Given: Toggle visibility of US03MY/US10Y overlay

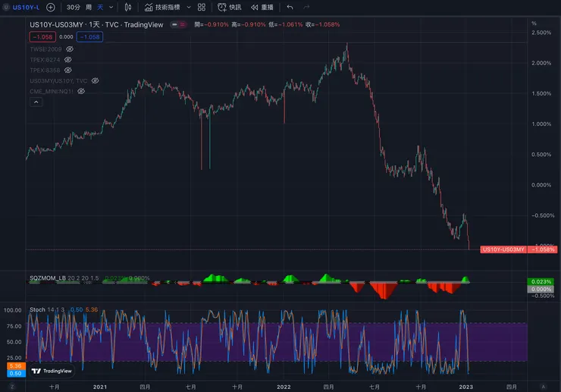Looking at the screenshot, I should (96, 80).
